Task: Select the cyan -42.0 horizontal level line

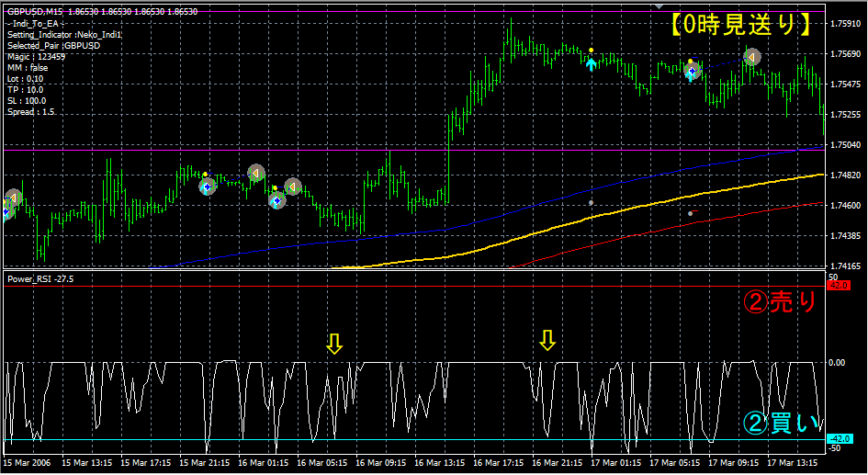Action: [414, 440]
